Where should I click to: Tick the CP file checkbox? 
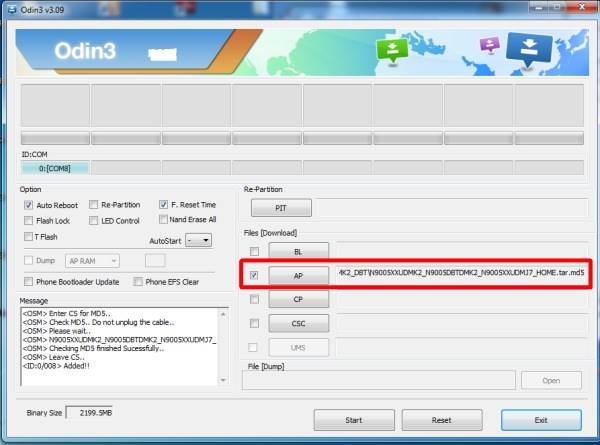[x=254, y=299]
